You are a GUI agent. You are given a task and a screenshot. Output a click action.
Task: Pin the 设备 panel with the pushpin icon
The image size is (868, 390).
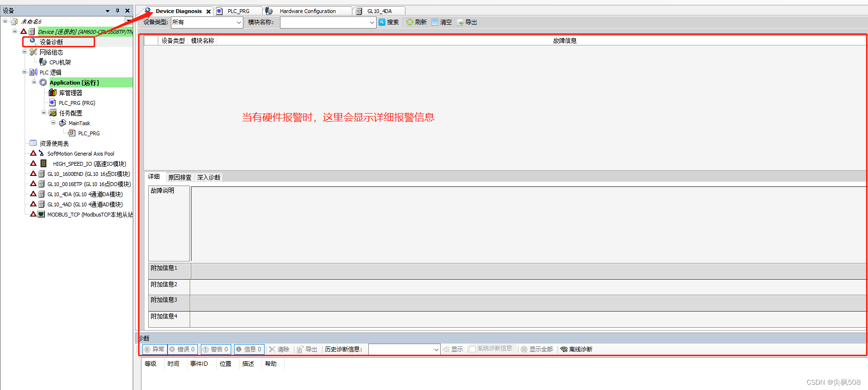coord(117,11)
